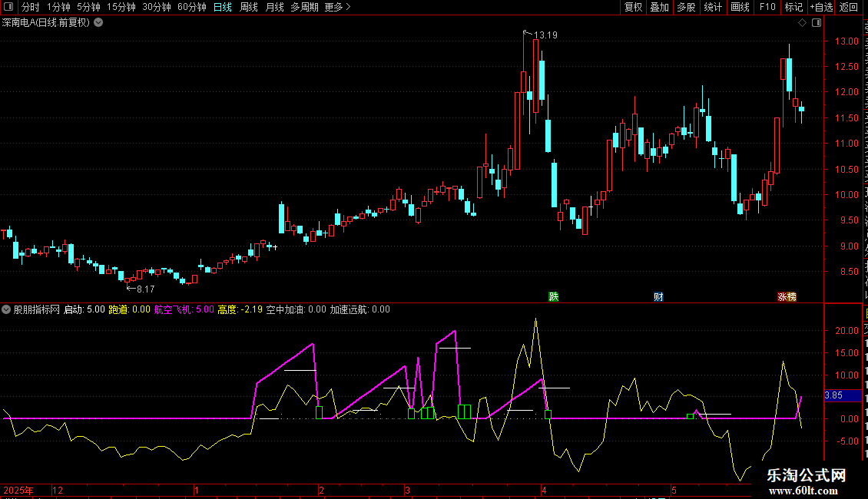868x499 pixels.
Task: Open the 统计 statistics tool
Action: tap(713, 7)
